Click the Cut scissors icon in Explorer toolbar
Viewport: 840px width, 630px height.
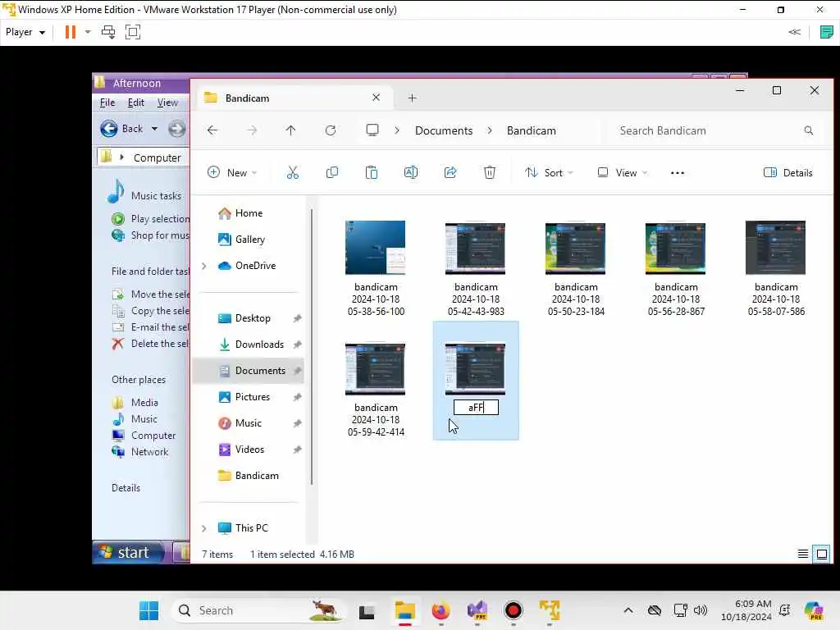[x=293, y=172]
